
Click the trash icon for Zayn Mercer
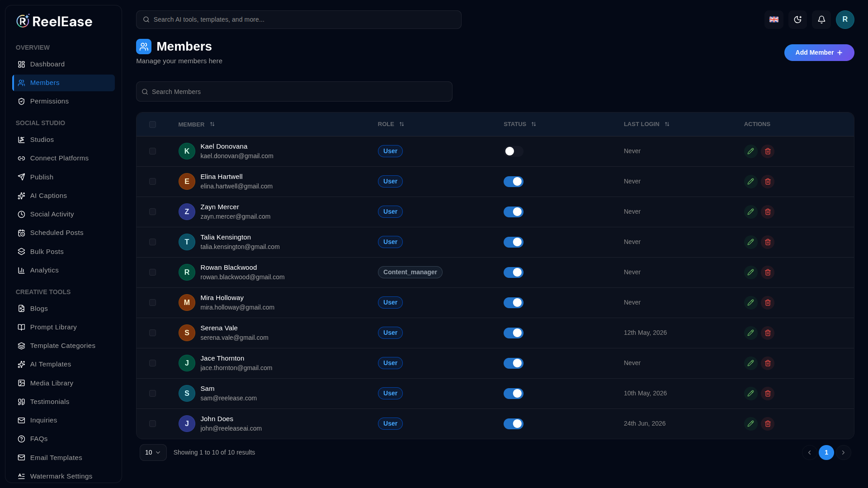768,212
